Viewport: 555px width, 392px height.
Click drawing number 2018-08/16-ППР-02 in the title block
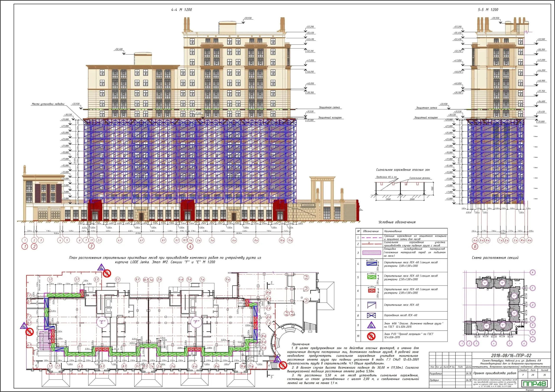[511, 356]
